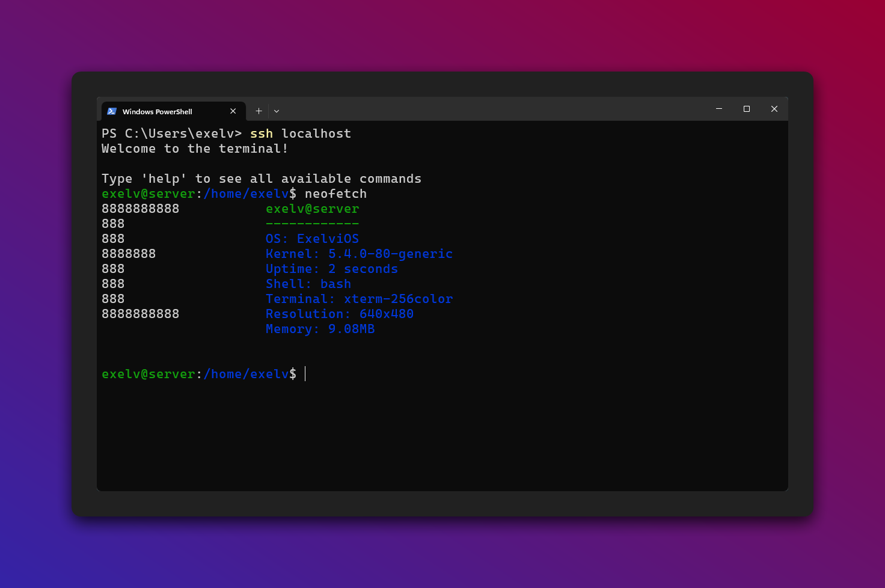The image size is (885, 588).
Task: Click the 'Shell: bash' line
Action: 308,284
